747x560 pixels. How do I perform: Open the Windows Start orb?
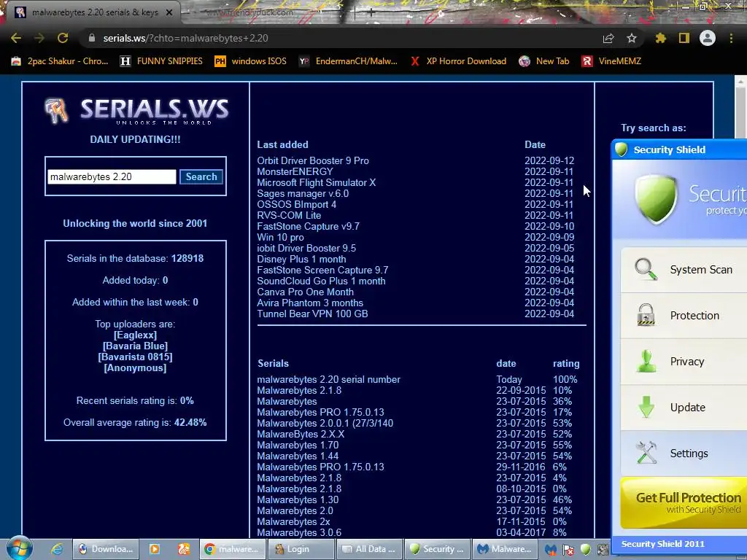pos(19,548)
